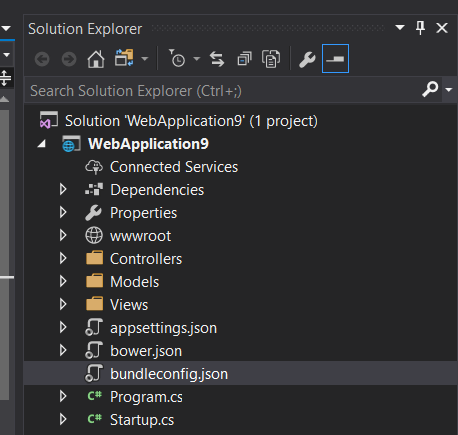Switch views using the solutions and folders icon
The image size is (458, 435).
tap(124, 58)
